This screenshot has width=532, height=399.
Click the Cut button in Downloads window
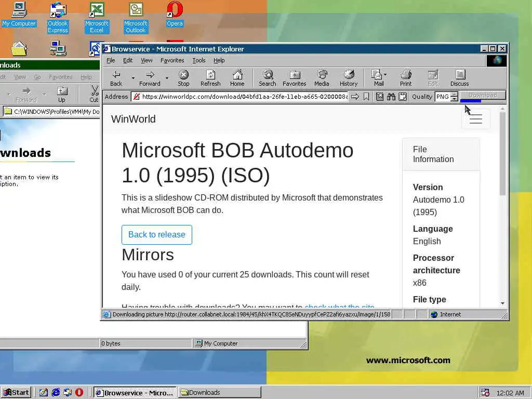coord(94,95)
